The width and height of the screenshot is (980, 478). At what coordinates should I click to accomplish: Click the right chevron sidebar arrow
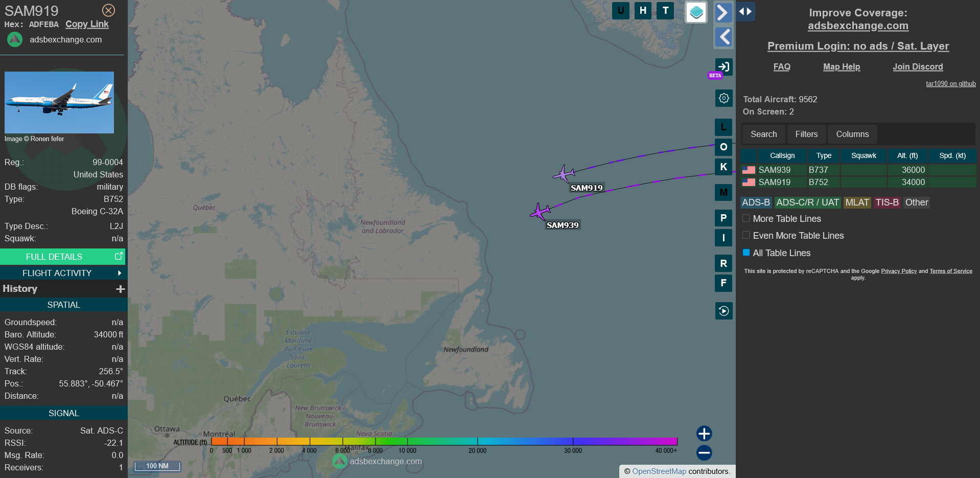[x=723, y=12]
